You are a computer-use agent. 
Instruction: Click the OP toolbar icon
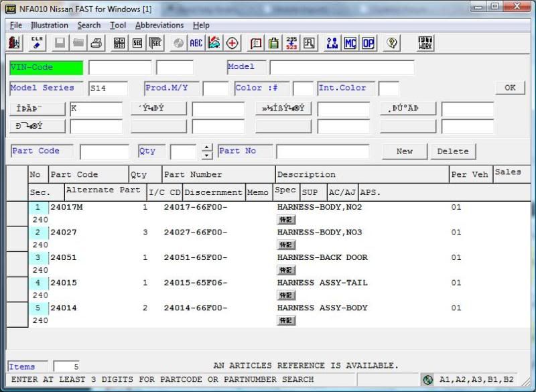point(368,43)
